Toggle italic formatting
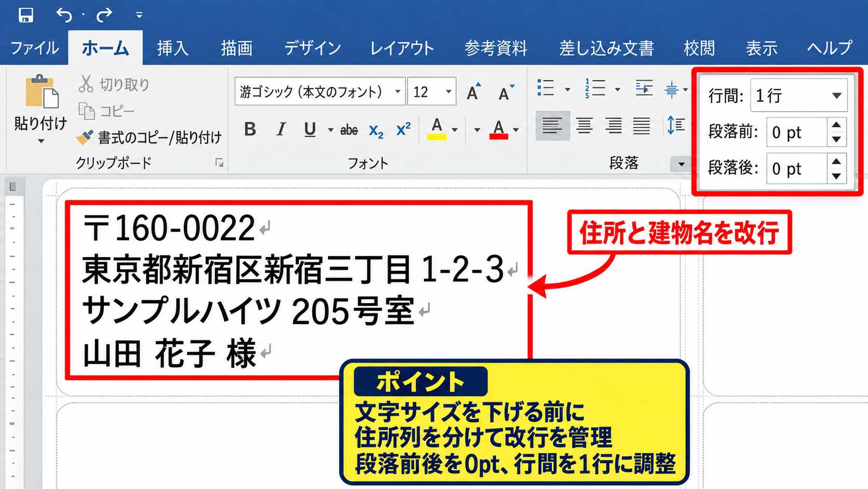 pyautogui.click(x=280, y=129)
